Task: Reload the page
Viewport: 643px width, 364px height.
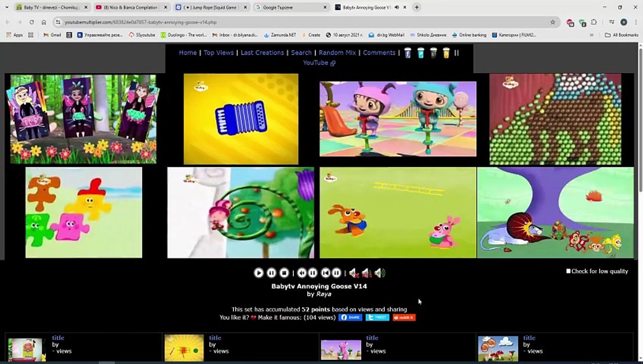Action: point(31,22)
